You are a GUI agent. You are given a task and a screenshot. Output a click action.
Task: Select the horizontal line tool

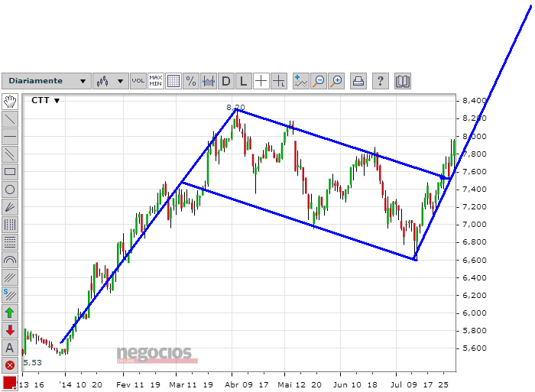[10, 137]
